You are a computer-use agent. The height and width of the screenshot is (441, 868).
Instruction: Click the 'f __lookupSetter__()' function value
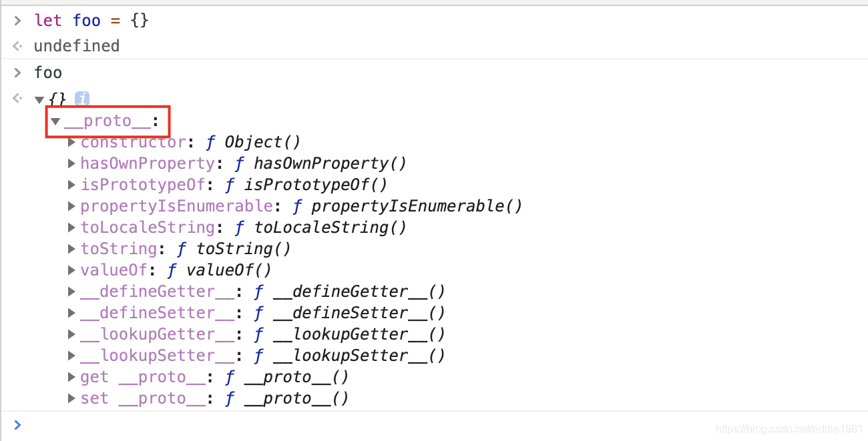point(349,356)
